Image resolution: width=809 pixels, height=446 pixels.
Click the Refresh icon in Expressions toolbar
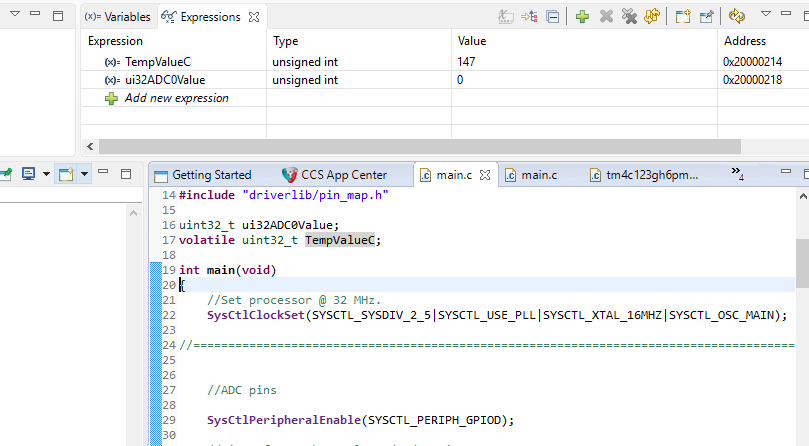(x=737, y=17)
